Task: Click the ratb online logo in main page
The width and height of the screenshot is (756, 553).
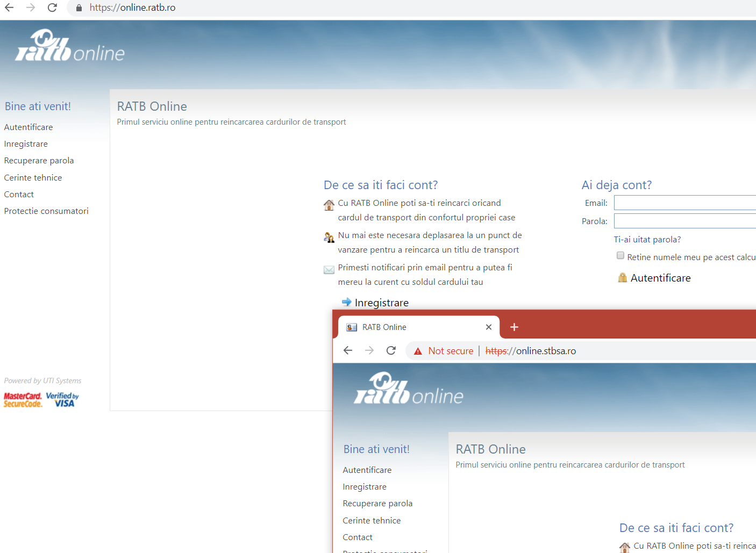Action: click(70, 46)
